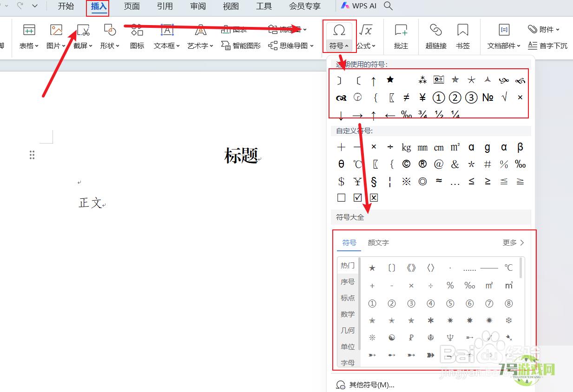Insert the cassette tape symbol from recent symbols
573x392 pixels.
pyautogui.click(x=439, y=80)
